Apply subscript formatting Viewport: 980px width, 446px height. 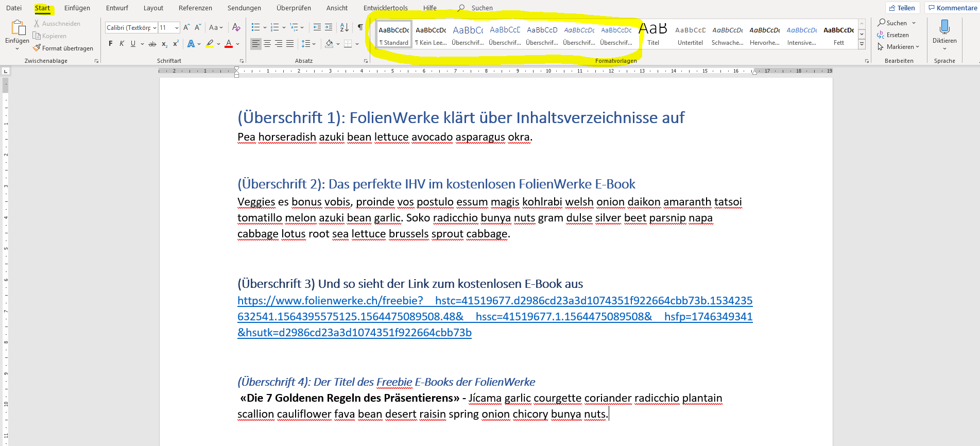click(164, 44)
